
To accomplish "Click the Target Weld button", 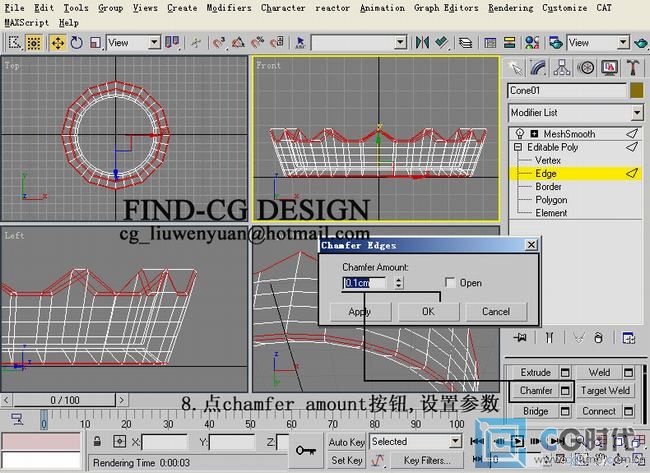I will 605,391.
